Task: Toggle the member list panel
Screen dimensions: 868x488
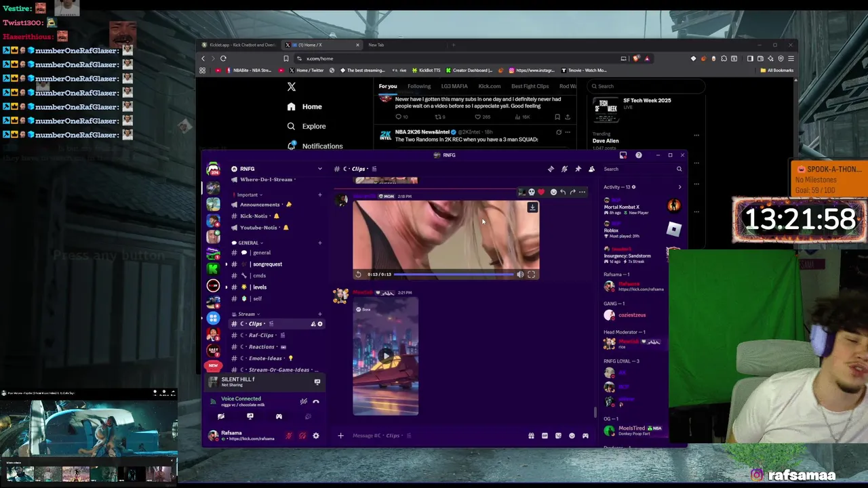Action: click(x=591, y=169)
